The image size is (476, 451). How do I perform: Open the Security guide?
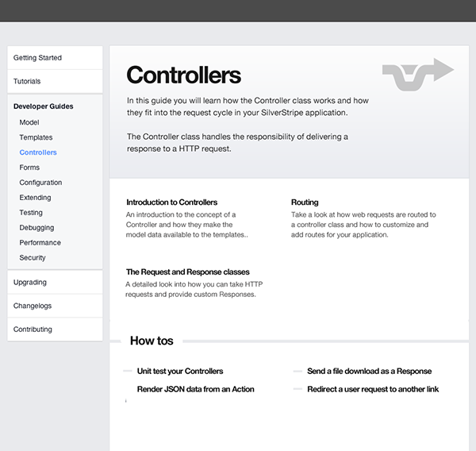point(33,258)
